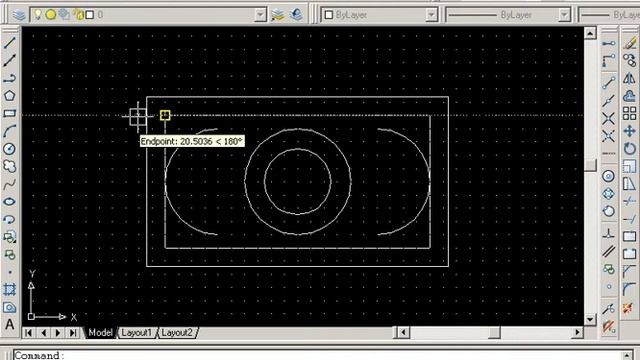Select the Extend tool

point(629,219)
